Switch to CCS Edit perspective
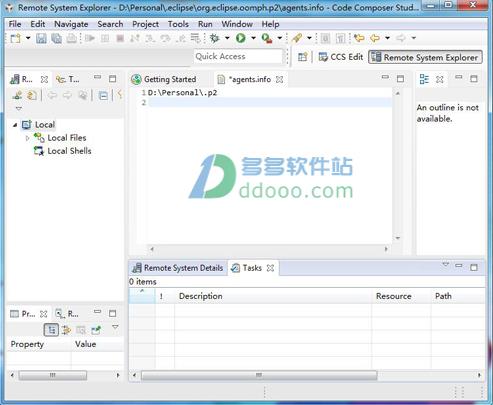Image resolution: width=493 pixels, height=405 pixels. coord(340,57)
